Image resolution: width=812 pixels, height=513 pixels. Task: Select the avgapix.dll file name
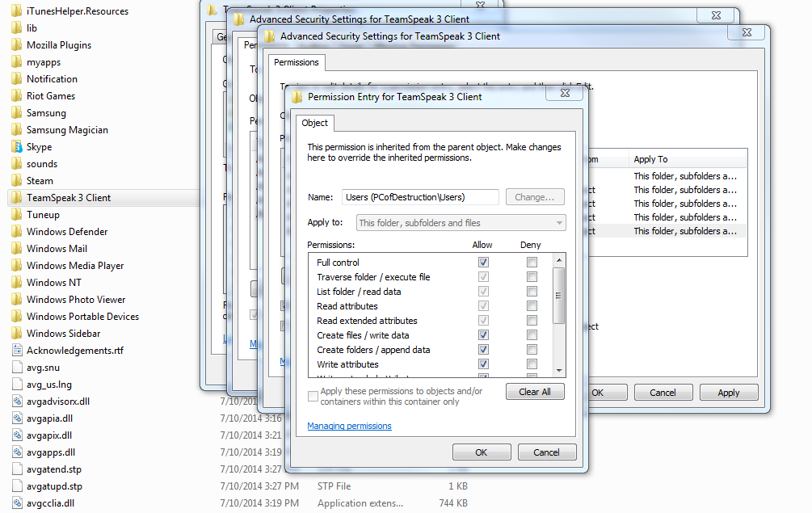coord(49,435)
